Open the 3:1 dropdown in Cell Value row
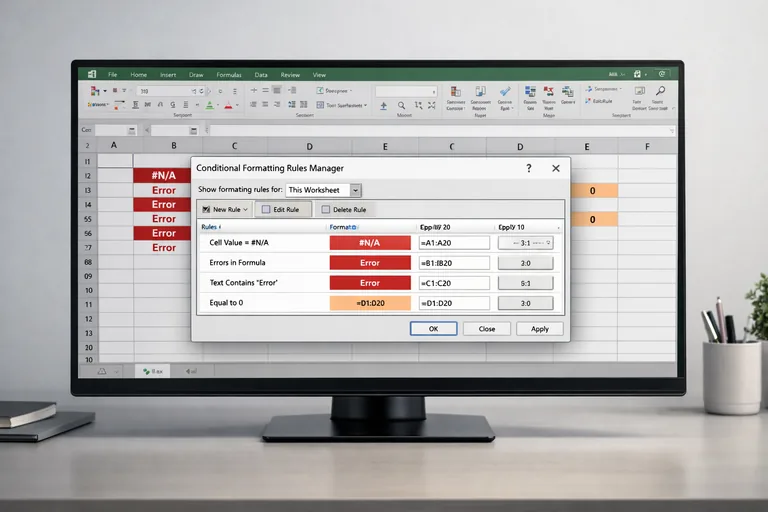768x512 pixels. coord(526,243)
